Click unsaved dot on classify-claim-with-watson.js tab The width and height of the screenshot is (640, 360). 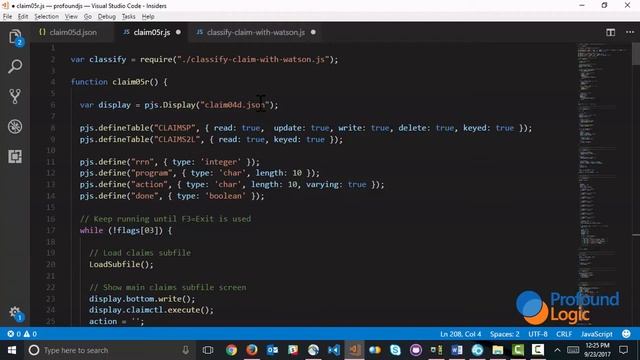click(x=313, y=32)
